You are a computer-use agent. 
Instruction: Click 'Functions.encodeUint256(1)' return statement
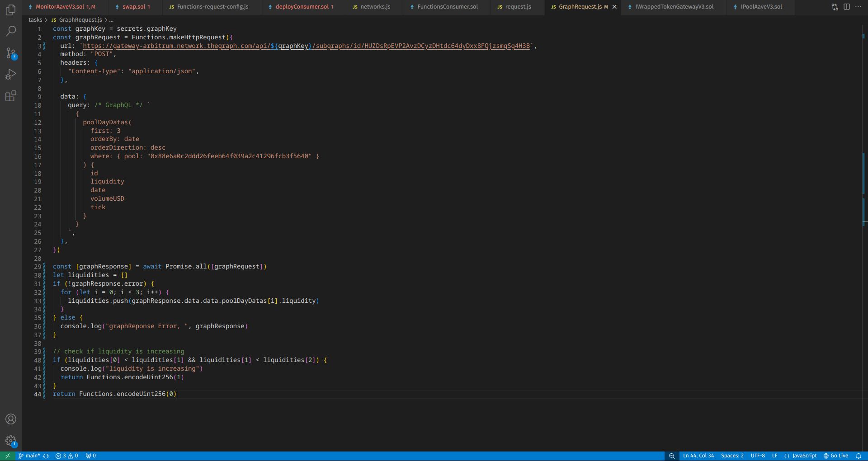(135, 377)
